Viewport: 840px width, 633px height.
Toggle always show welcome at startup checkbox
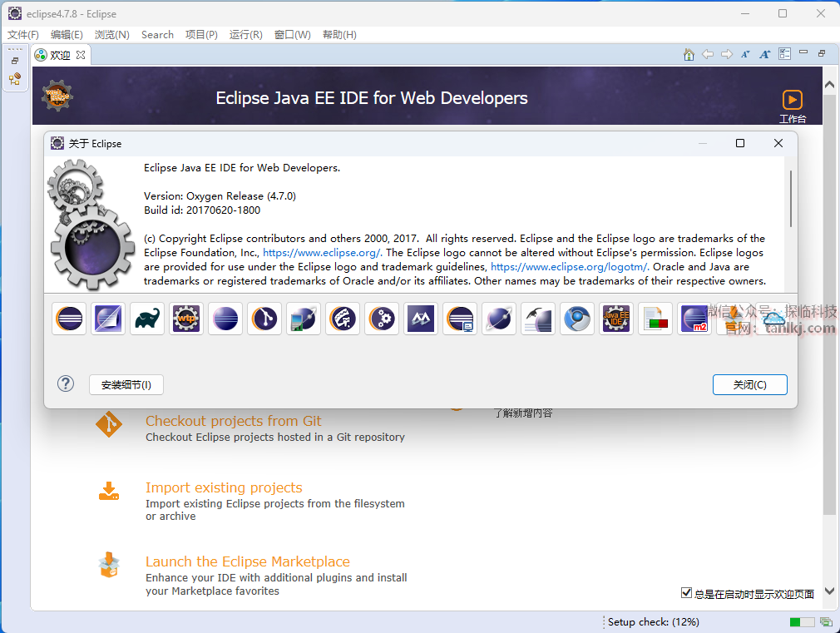point(686,593)
